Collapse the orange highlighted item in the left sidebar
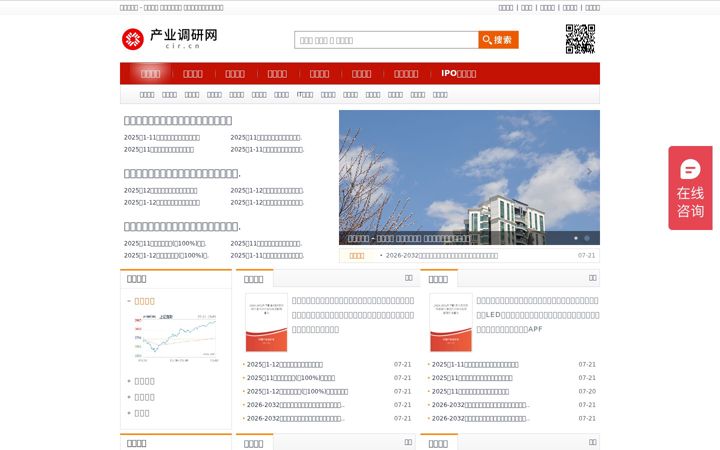 pyautogui.click(x=144, y=301)
